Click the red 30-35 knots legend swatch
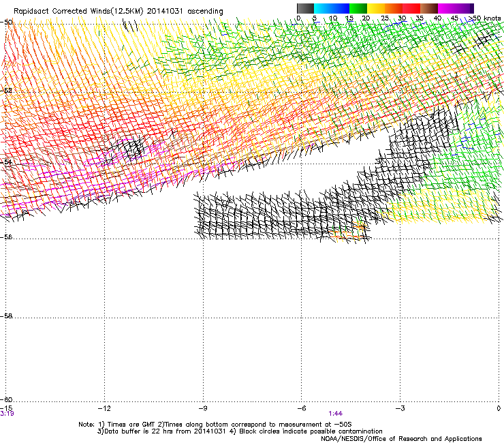The width and height of the screenshot is (504, 443). pos(411,8)
